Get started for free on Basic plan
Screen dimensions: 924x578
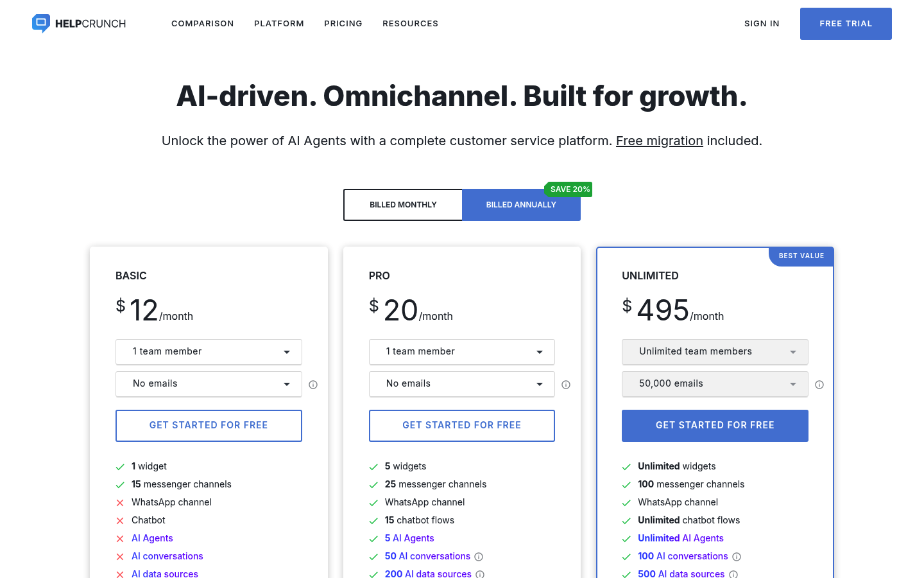click(209, 426)
